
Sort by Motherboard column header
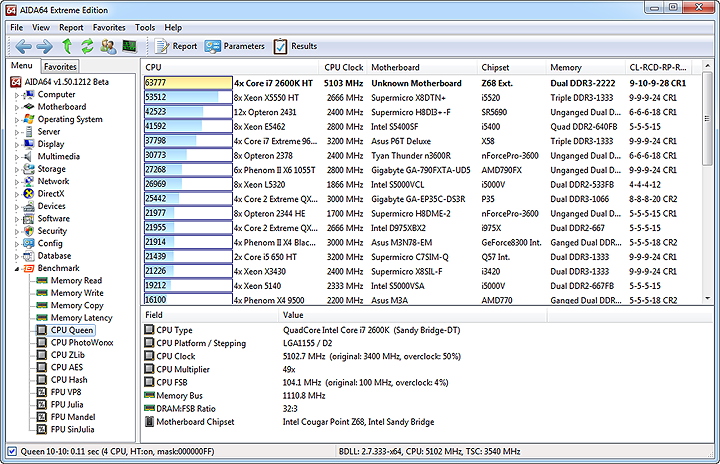422,68
